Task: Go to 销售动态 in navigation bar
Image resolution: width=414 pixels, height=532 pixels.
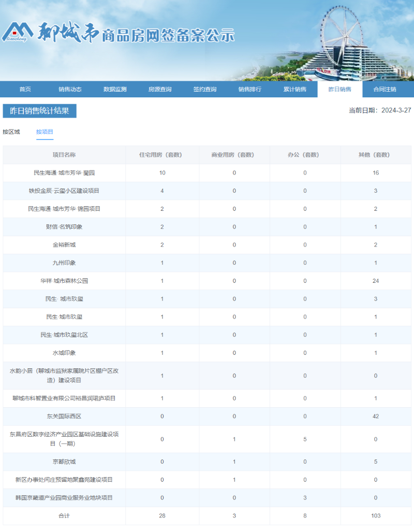Action: click(70, 89)
